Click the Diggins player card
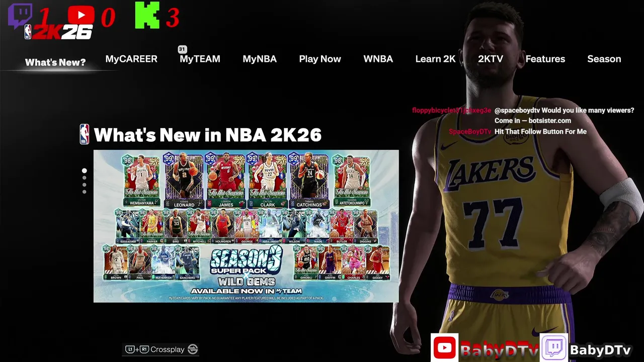The width and height of the screenshot is (644, 362). coord(365,227)
